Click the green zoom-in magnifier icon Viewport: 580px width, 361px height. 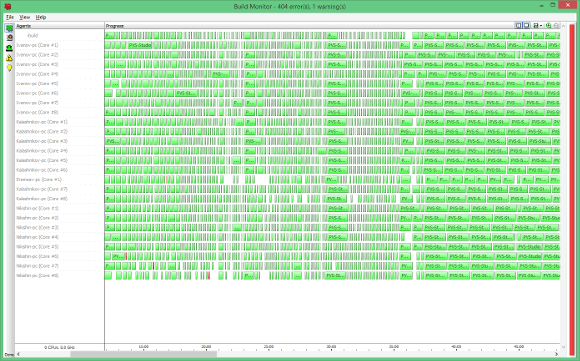(548, 26)
